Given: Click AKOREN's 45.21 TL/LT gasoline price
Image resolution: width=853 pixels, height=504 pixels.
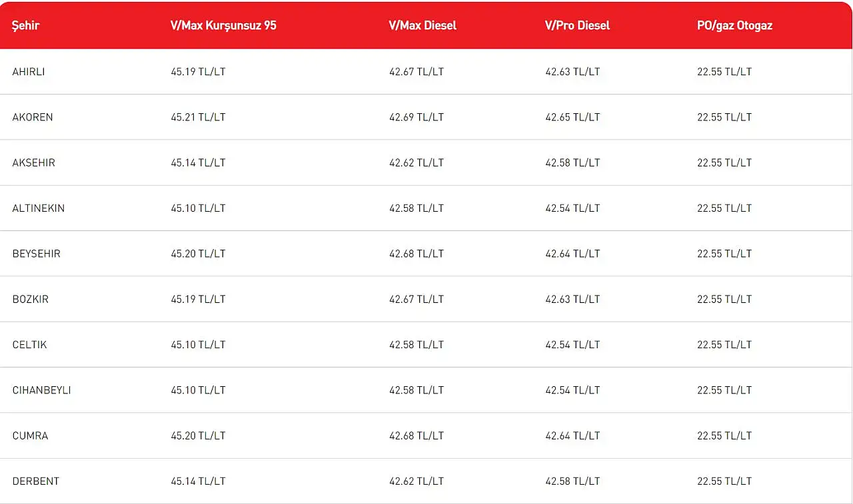Looking at the screenshot, I should 198,117.
